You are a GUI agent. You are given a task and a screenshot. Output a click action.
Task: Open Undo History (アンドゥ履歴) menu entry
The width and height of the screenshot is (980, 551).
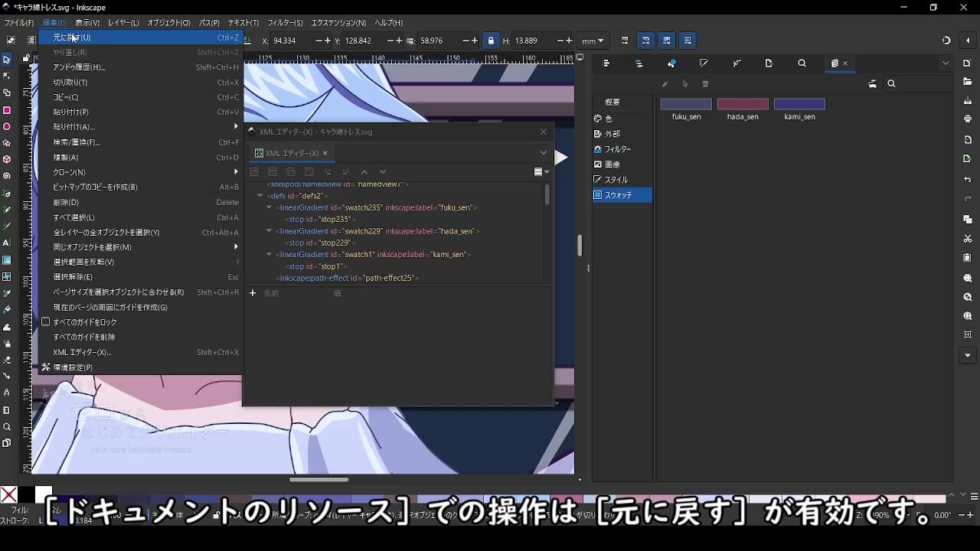pyautogui.click(x=140, y=67)
